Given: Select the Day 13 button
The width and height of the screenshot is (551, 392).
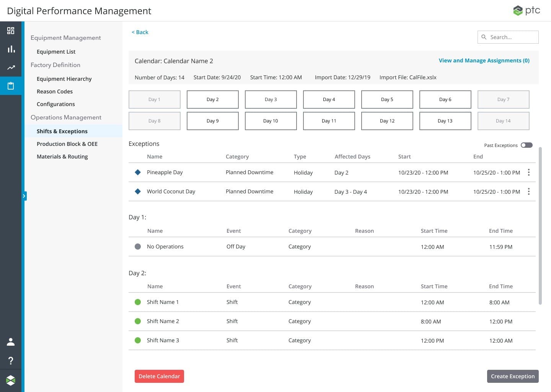Looking at the screenshot, I should tap(445, 121).
